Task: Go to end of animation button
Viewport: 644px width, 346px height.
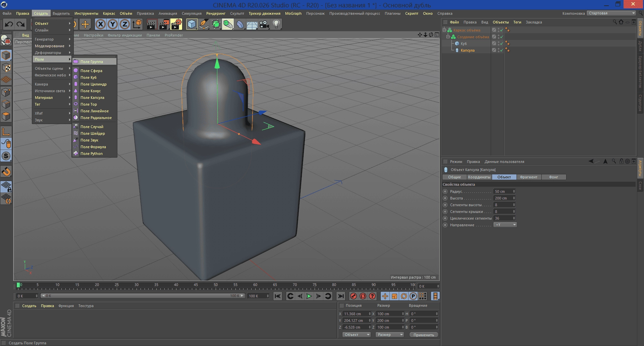Action: tap(340, 296)
